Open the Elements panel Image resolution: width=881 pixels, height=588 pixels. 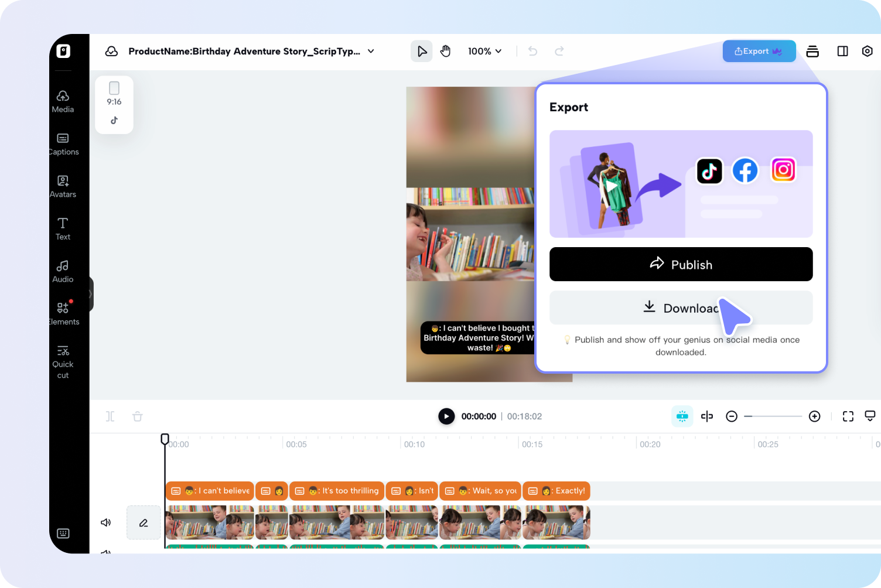63,312
